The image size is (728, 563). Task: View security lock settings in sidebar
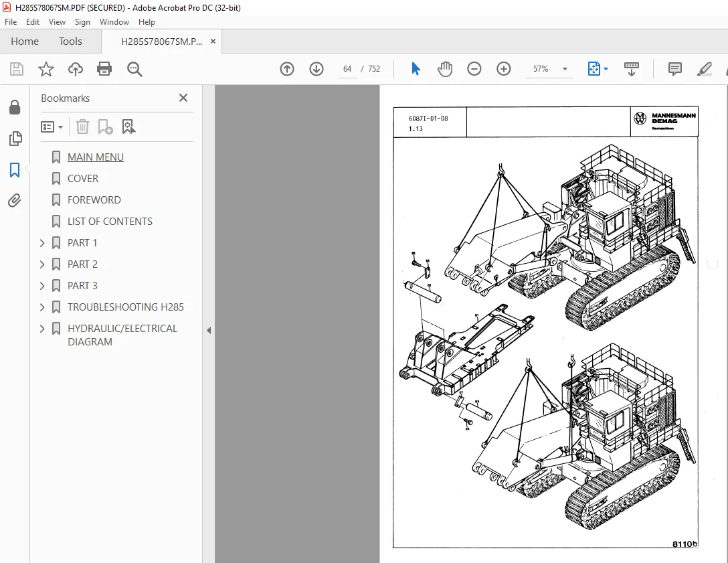(x=15, y=107)
